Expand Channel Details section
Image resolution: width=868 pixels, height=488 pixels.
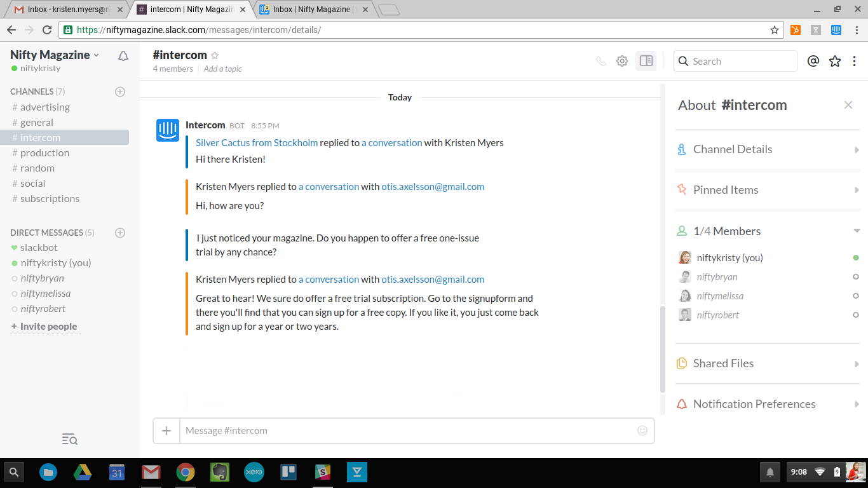(768, 150)
